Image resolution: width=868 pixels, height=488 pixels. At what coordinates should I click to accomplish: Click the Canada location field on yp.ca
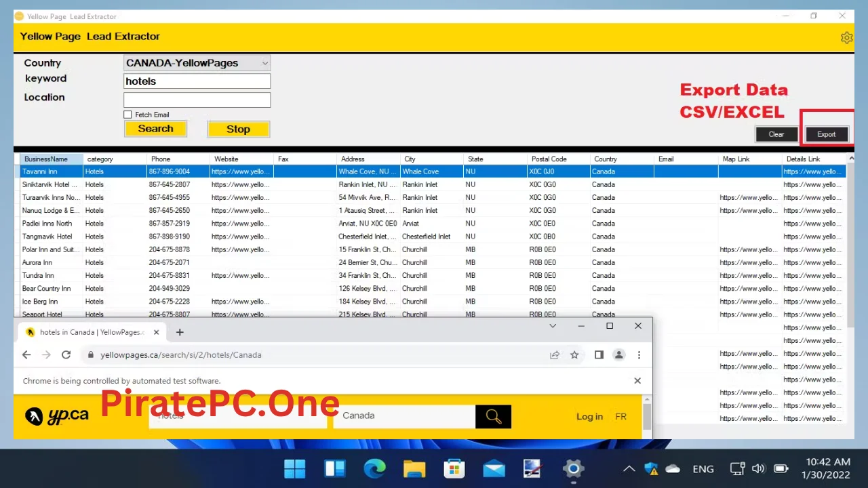coord(404,415)
